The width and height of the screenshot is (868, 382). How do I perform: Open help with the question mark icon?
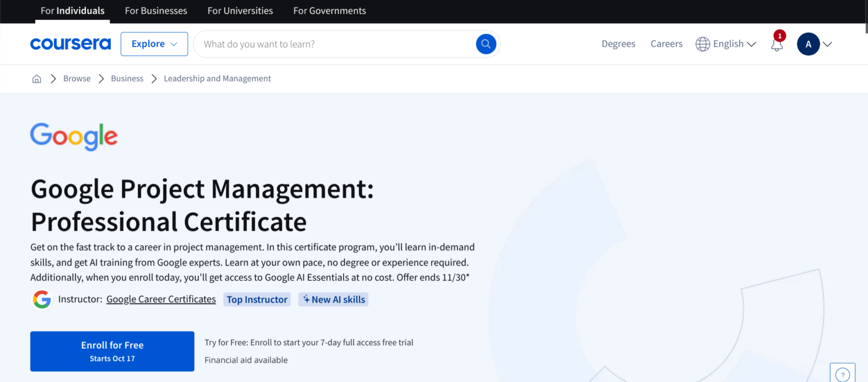[x=842, y=374]
